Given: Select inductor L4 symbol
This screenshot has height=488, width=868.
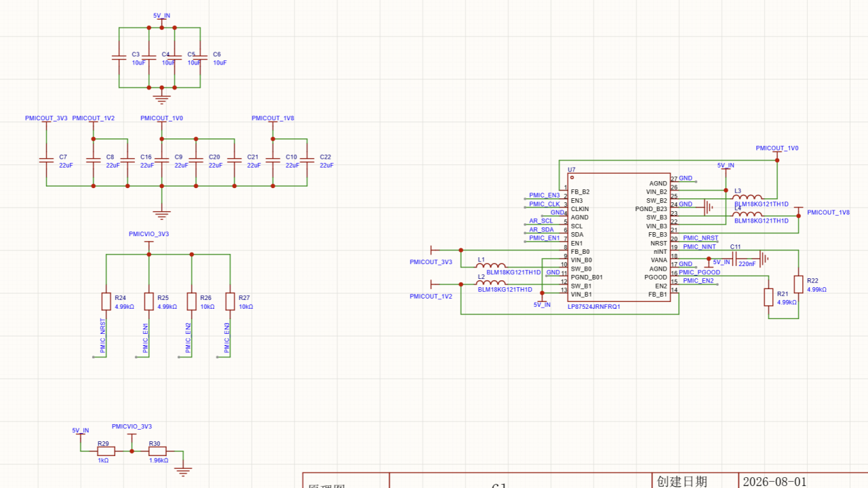Looking at the screenshot, I should 747,214.
